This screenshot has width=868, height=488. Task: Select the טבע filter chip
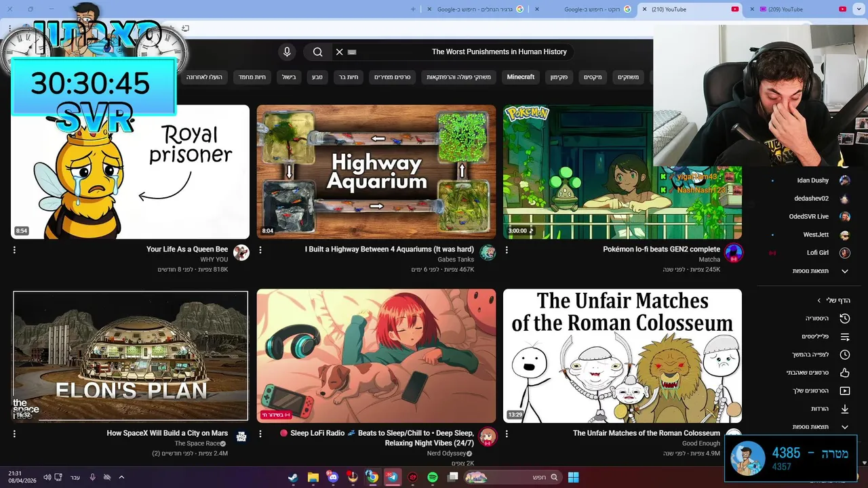(317, 77)
